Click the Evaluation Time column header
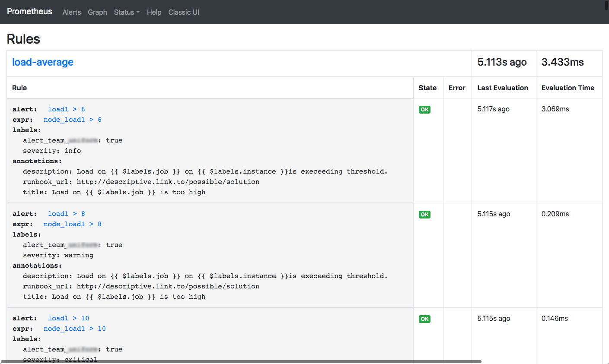 coord(568,88)
